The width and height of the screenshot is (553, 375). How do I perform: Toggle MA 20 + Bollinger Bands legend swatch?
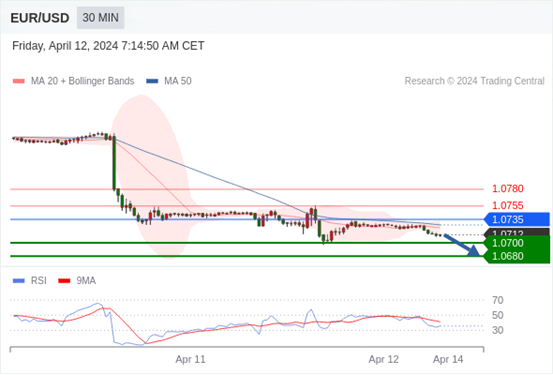19,81
